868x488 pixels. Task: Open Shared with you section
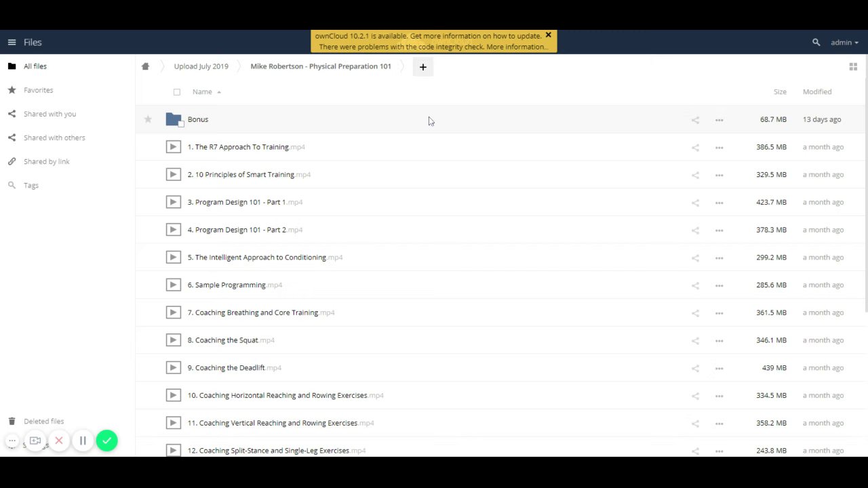(50, 114)
